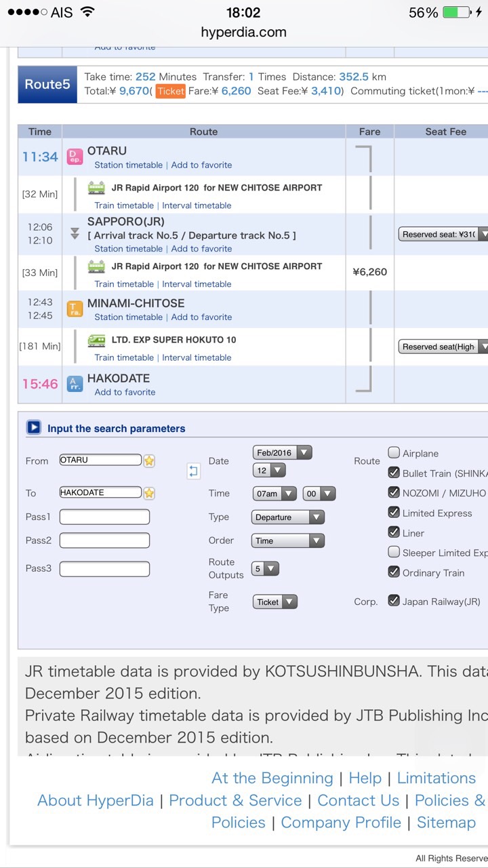Open the At the Beginning footer link
488x868 pixels.
click(x=272, y=778)
